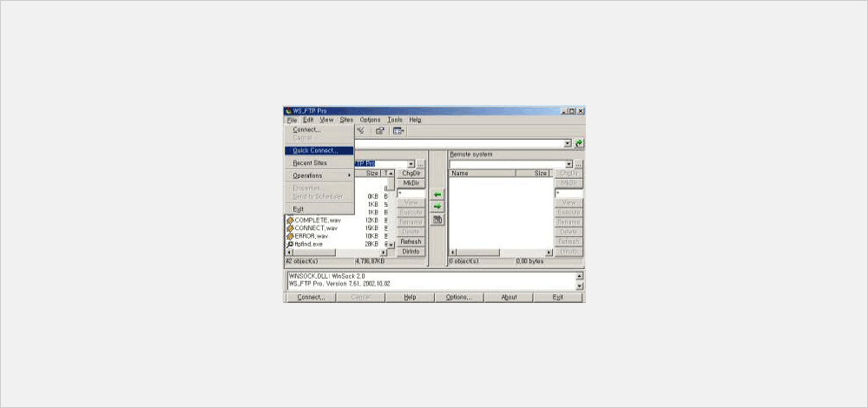
Task: Click the binoculars find icon between the panes
Action: click(437, 220)
